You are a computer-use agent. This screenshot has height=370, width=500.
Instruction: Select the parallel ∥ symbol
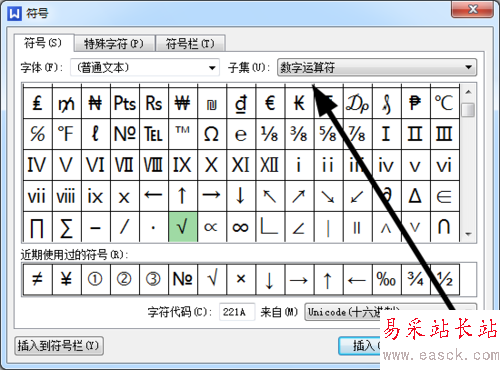[x=357, y=227]
